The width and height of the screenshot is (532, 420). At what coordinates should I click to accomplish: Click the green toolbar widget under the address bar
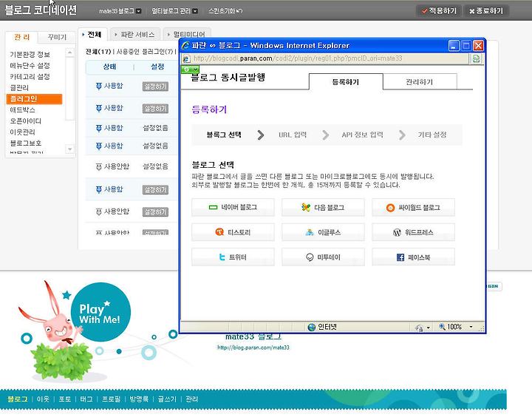tap(191, 70)
